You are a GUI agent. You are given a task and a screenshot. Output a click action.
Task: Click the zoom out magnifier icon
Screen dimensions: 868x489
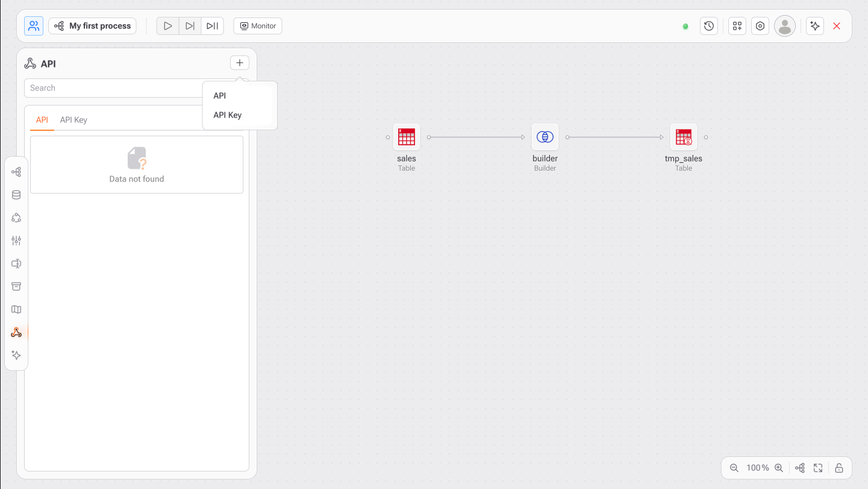click(x=734, y=468)
